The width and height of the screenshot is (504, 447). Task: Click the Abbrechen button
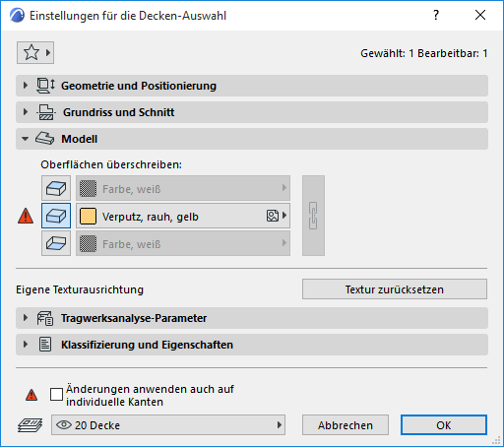(346, 425)
